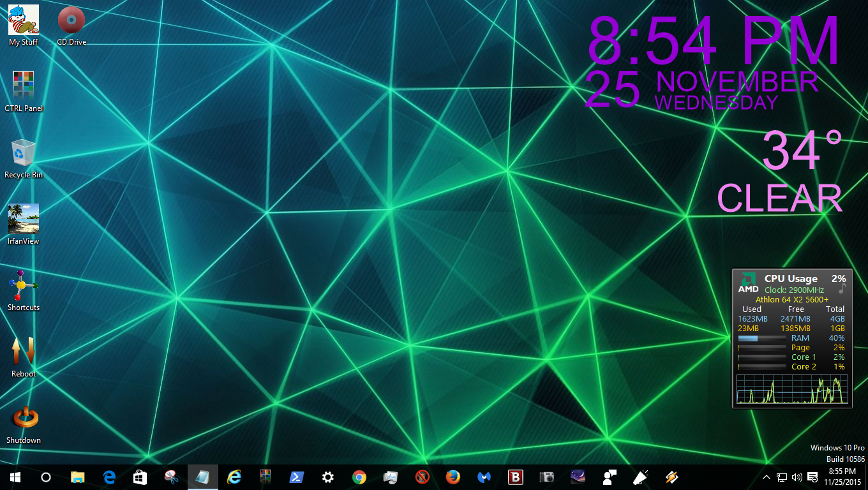Click the AMD logo in CPU gadget
The height and width of the screenshot is (490, 868).
[x=748, y=283]
